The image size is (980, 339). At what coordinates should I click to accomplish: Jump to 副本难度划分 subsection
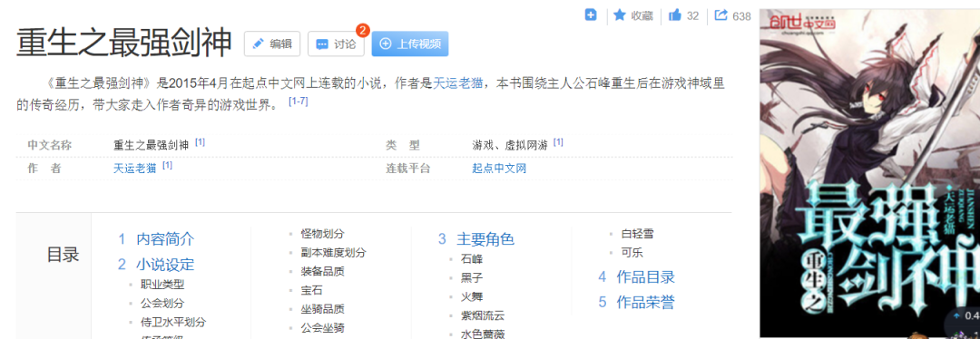(333, 253)
